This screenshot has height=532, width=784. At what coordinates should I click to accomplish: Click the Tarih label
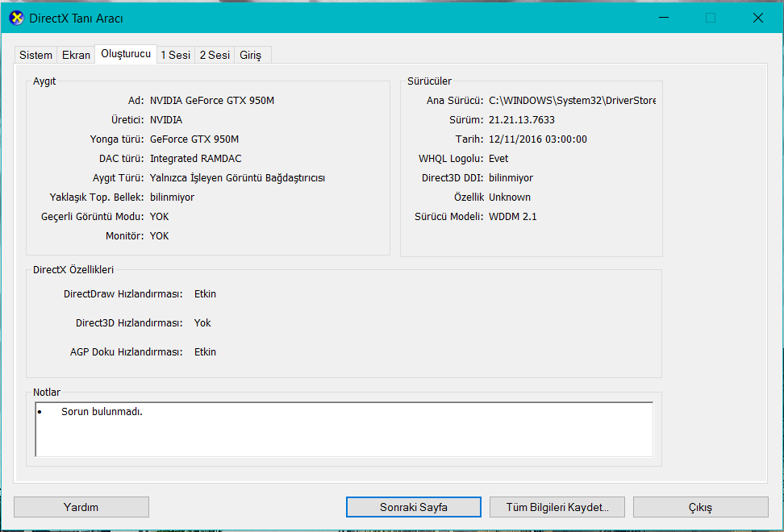coord(469,139)
